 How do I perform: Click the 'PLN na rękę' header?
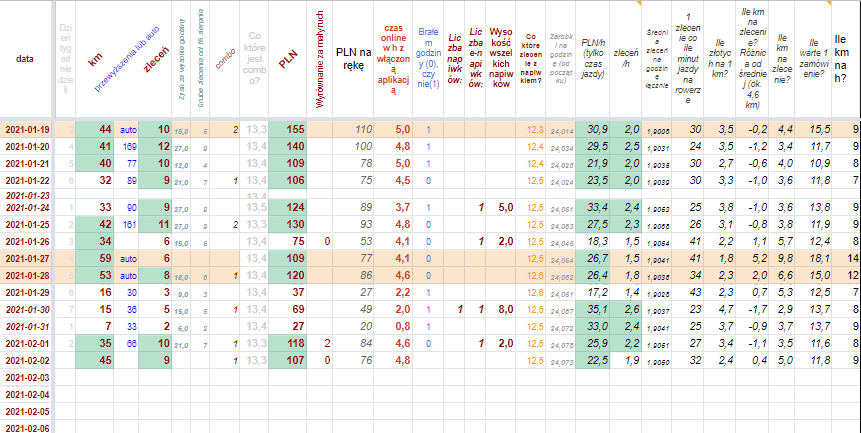pos(353,59)
